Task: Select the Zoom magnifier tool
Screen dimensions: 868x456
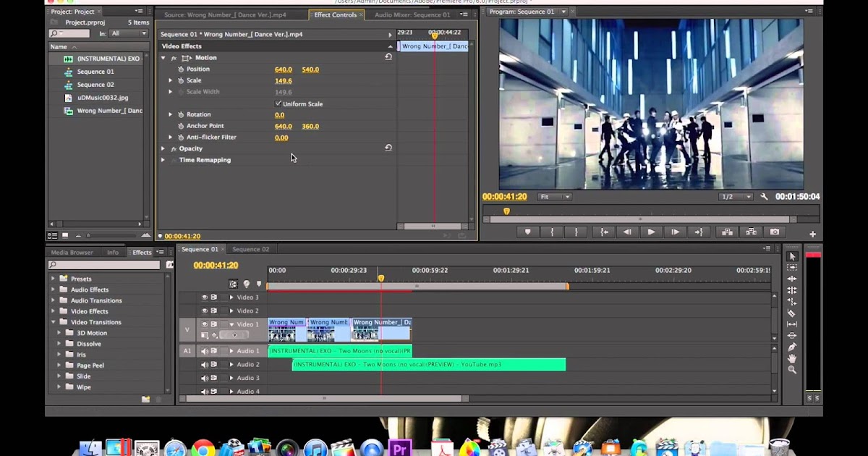Action: coord(792,369)
